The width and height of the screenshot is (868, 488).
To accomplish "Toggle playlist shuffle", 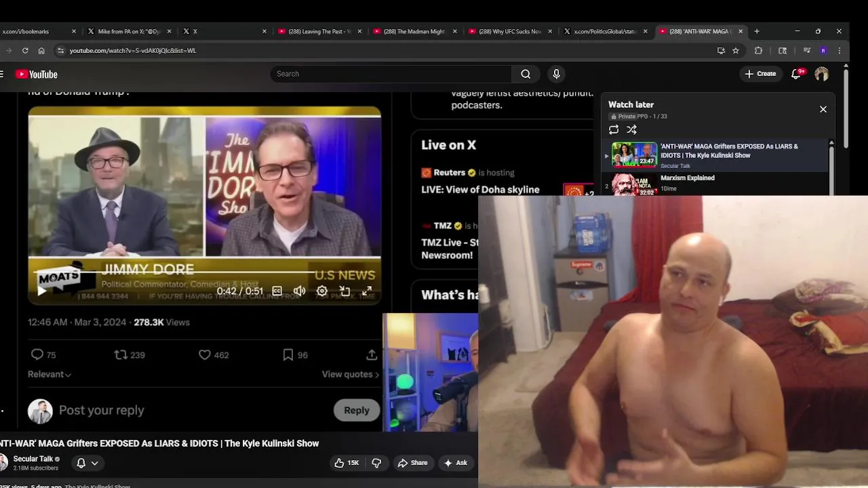I will 631,129.
